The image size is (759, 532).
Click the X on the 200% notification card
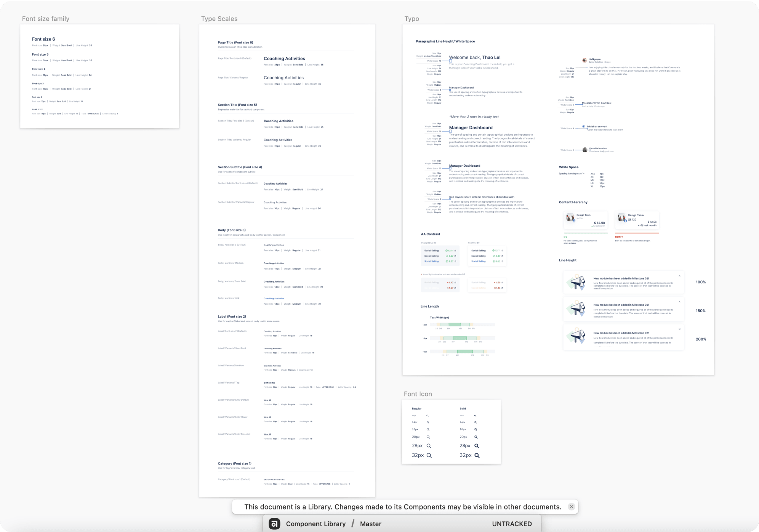pyautogui.click(x=679, y=329)
